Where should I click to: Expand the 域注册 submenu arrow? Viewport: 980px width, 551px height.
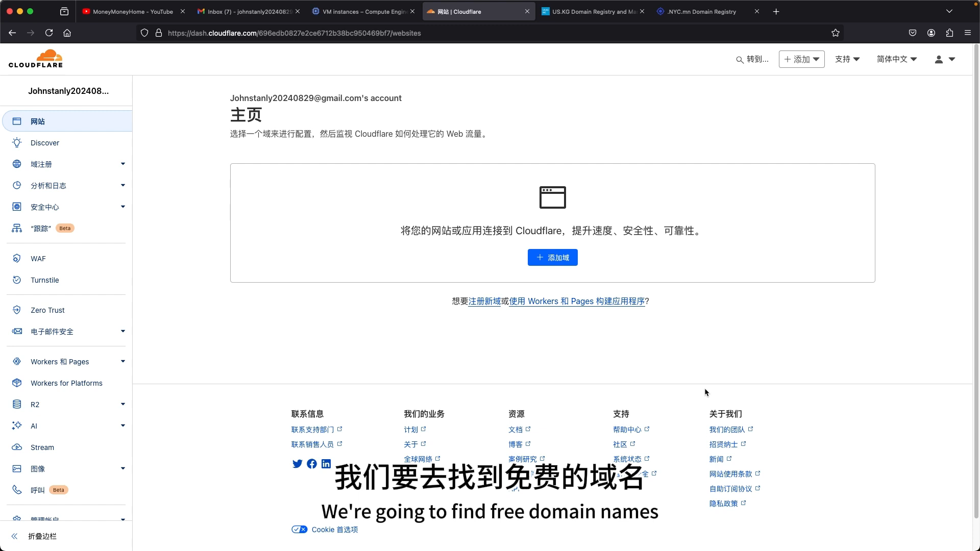(x=123, y=164)
